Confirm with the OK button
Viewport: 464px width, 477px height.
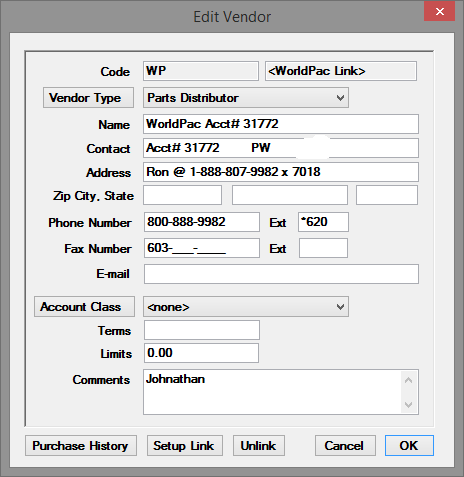[409, 446]
